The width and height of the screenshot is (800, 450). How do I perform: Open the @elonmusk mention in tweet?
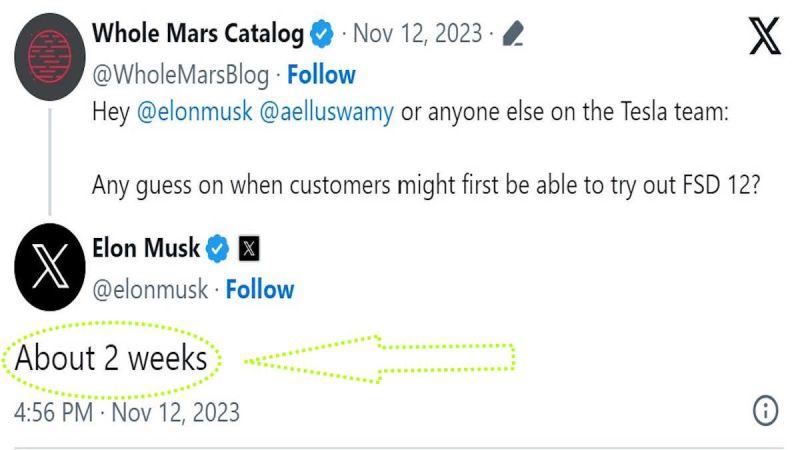click(x=193, y=113)
